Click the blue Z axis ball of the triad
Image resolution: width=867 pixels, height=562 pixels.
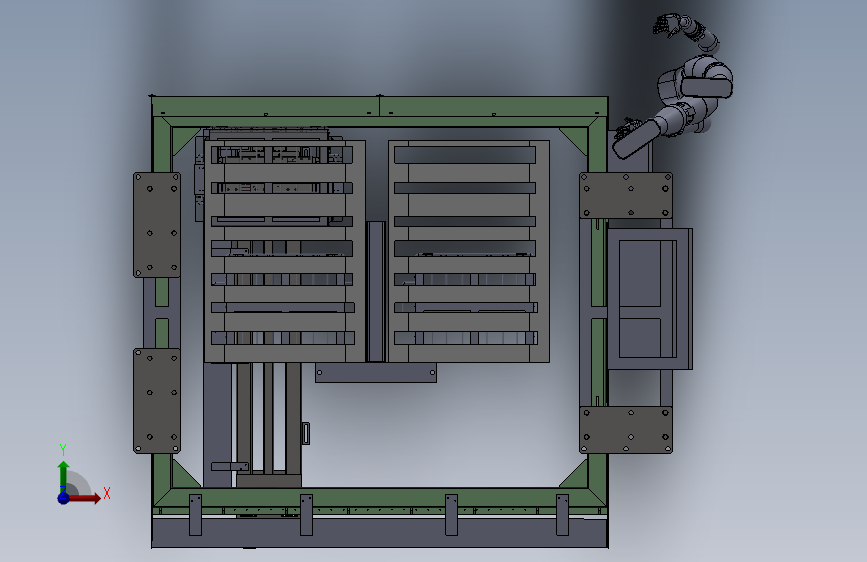pos(63,498)
